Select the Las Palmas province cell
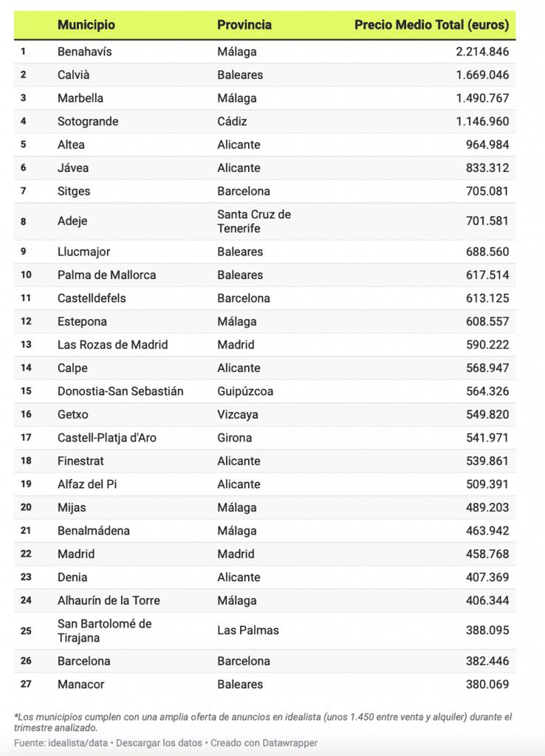Screen dimensions: 545x756 coord(247,630)
